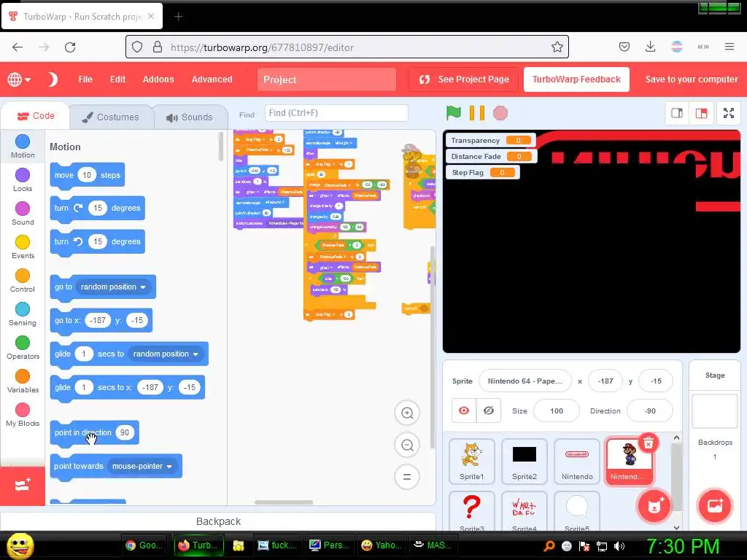Select the Operators block category
747x560 pixels.
(x=23, y=348)
